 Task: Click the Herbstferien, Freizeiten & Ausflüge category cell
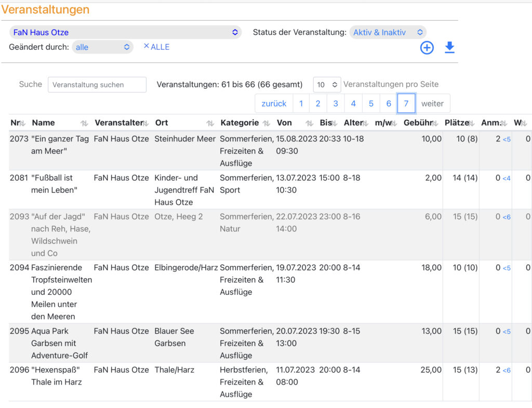tap(244, 382)
